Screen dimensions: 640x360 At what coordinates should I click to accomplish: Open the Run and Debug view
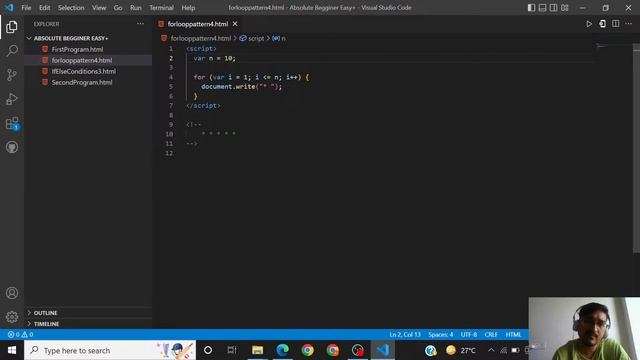[x=12, y=99]
